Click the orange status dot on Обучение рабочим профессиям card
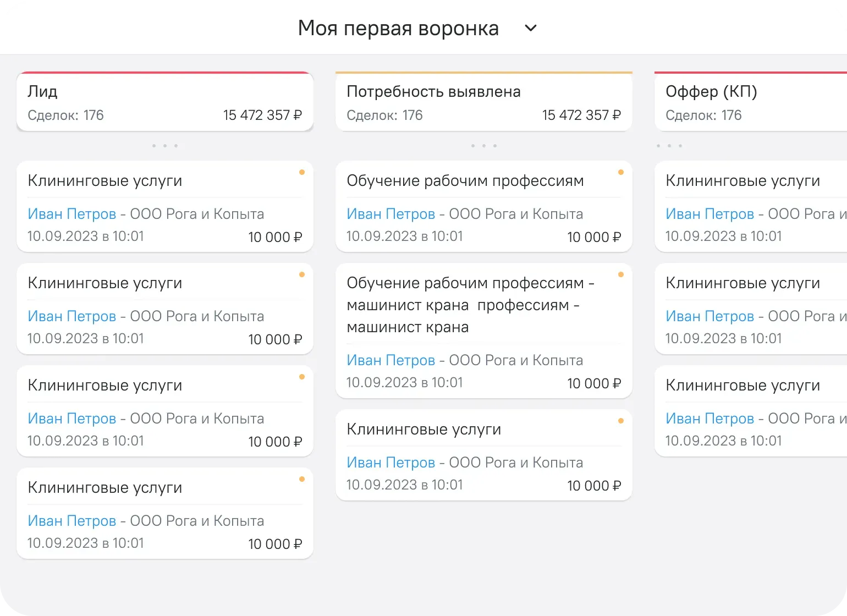 click(x=621, y=172)
